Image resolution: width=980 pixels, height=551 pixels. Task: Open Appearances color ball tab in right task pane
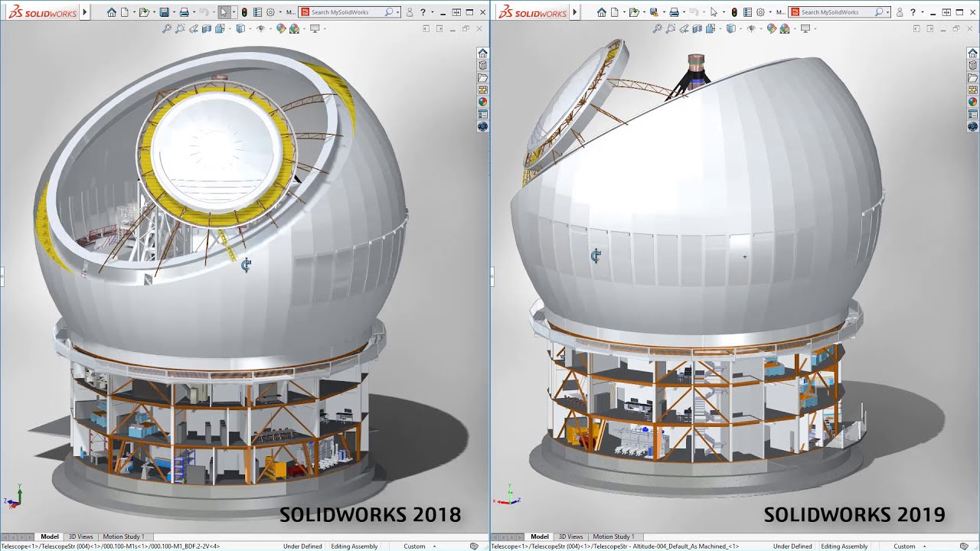(x=972, y=101)
